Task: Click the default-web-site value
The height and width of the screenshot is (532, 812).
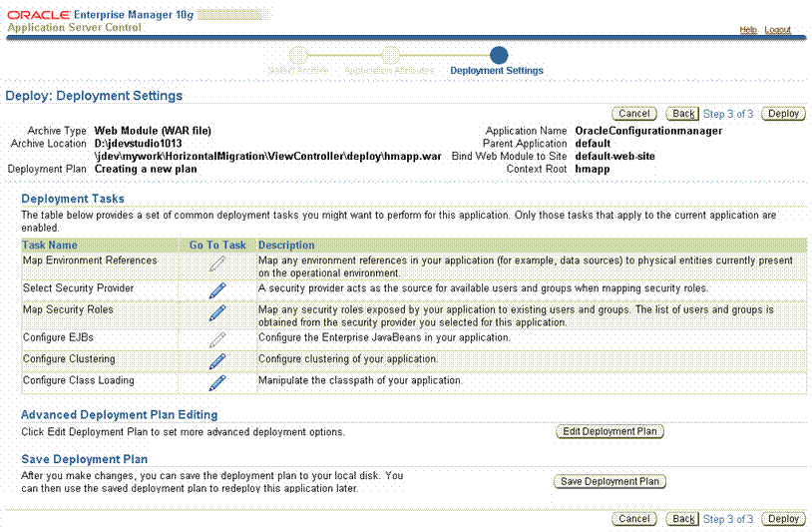Action: pos(614,157)
